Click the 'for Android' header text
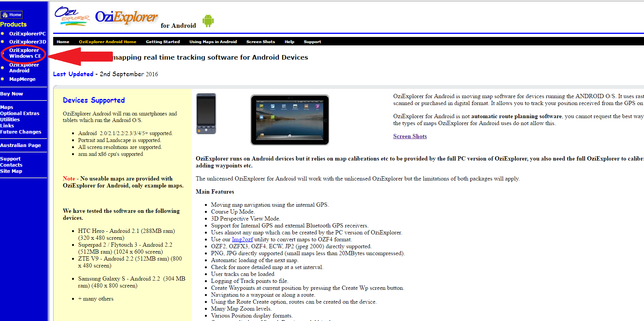 pos(178,25)
